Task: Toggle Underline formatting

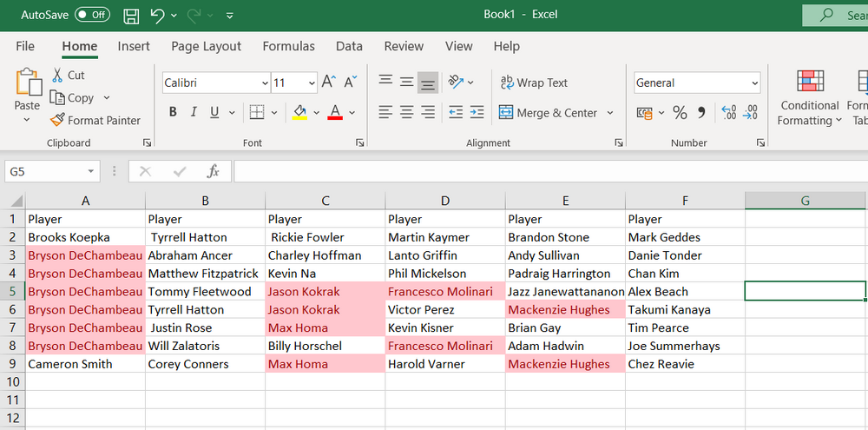Action: 214,112
